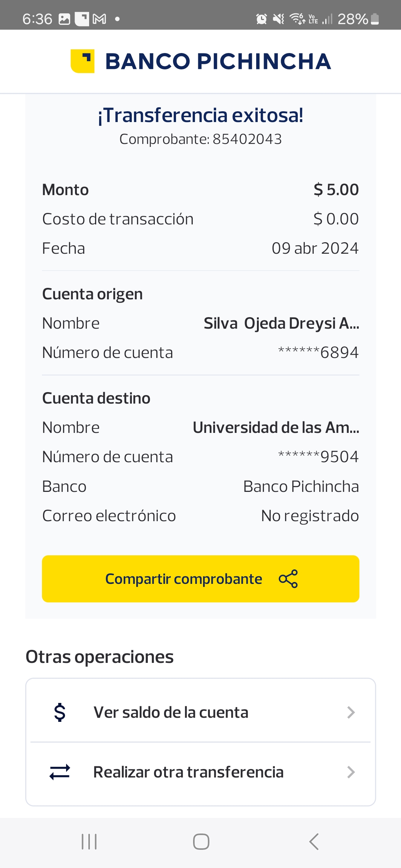Viewport: 401px width, 868px height.
Task: Tap the battery indicator in status bar
Action: click(x=375, y=19)
